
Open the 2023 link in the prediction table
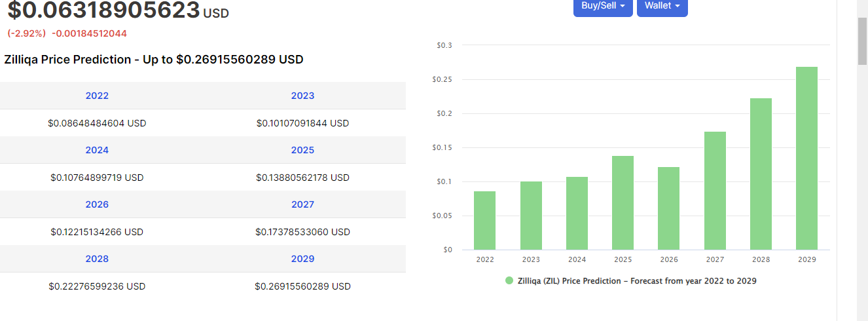click(302, 96)
